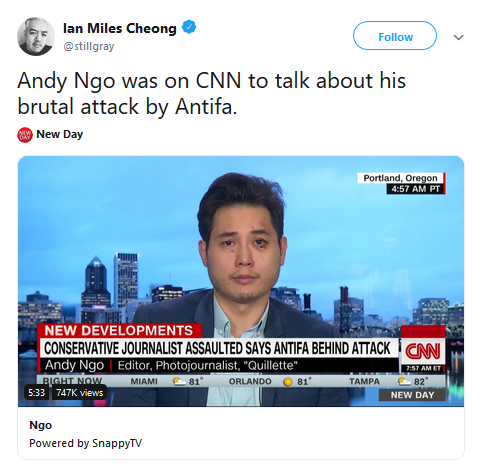
Task: Click the Miami weather icon in ticker
Action: point(179,381)
